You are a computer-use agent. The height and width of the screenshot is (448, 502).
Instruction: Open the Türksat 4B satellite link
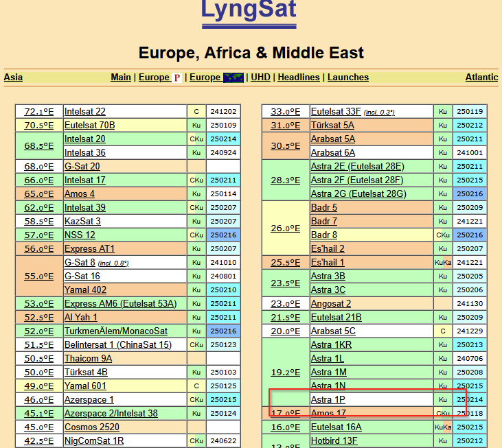[86, 373]
